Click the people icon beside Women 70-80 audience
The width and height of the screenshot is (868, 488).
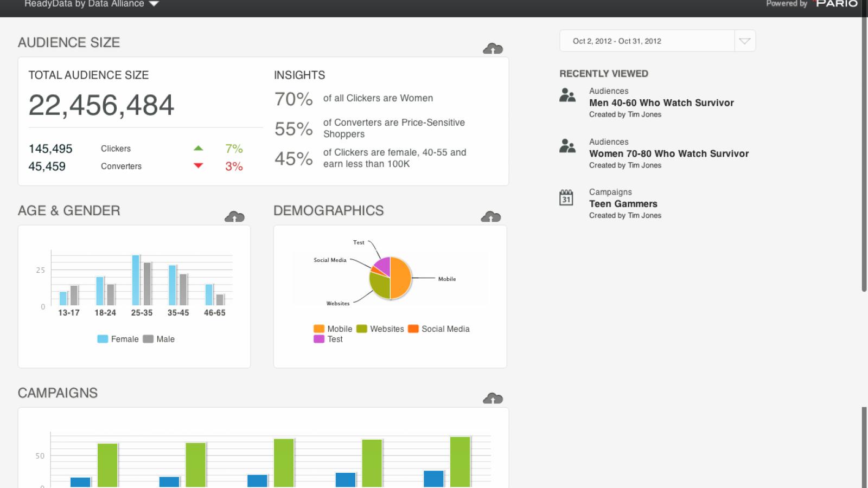tap(567, 146)
